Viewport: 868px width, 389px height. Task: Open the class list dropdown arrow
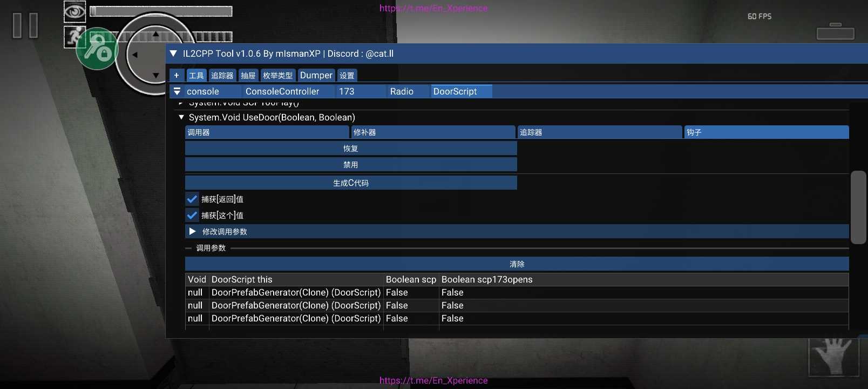(x=177, y=91)
